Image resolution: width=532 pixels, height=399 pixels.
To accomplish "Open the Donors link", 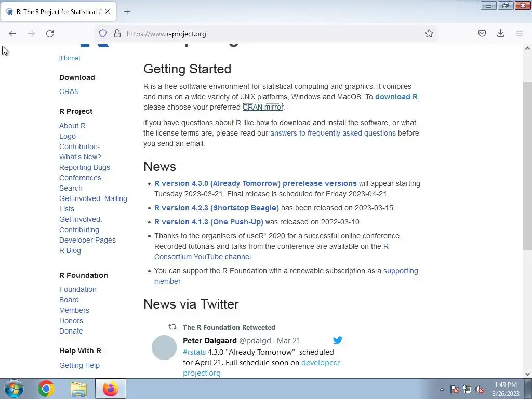I will (71, 321).
